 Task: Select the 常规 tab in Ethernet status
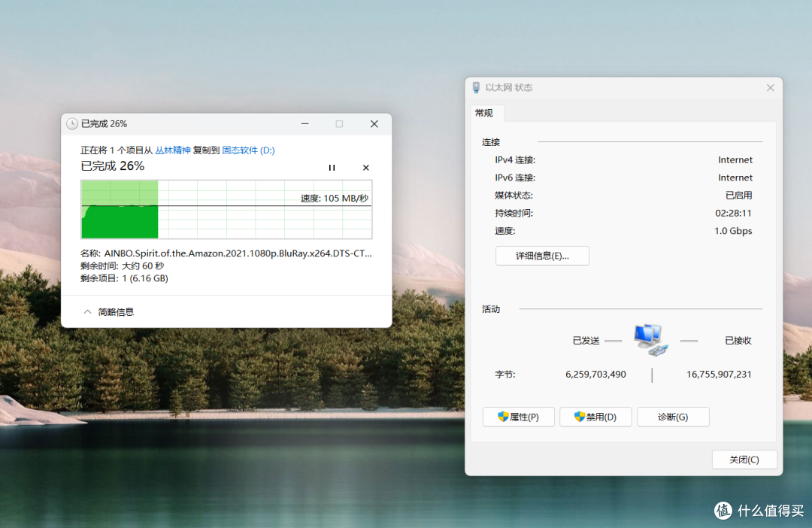pos(484,113)
